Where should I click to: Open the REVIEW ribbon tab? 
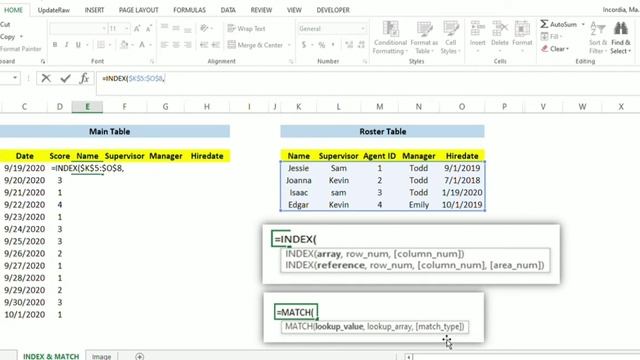[x=261, y=10]
